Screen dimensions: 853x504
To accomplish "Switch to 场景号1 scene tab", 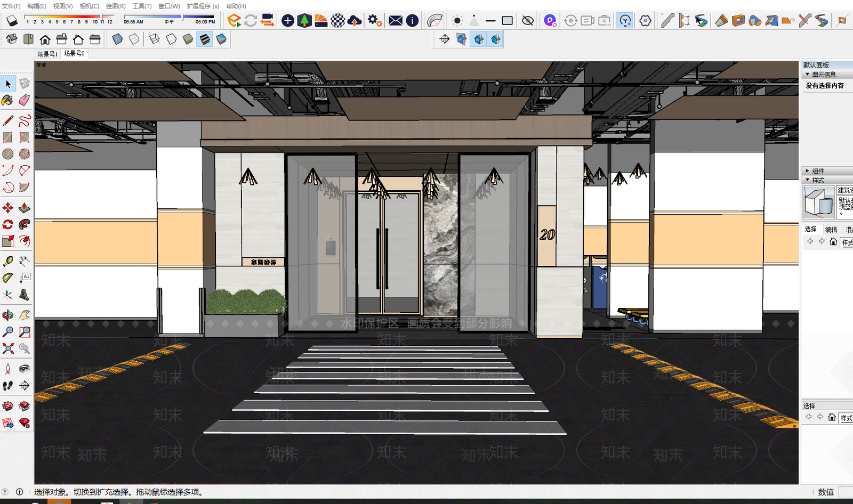I will tap(47, 54).
